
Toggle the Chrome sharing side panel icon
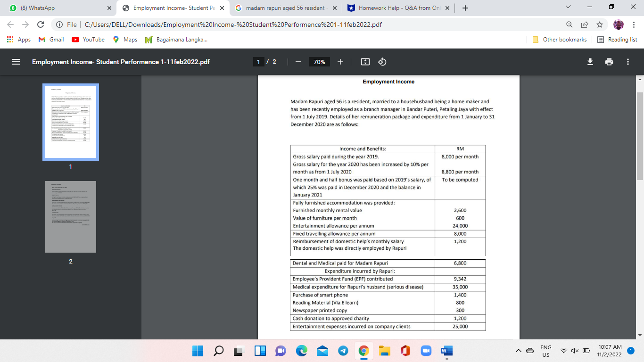pos(585,24)
